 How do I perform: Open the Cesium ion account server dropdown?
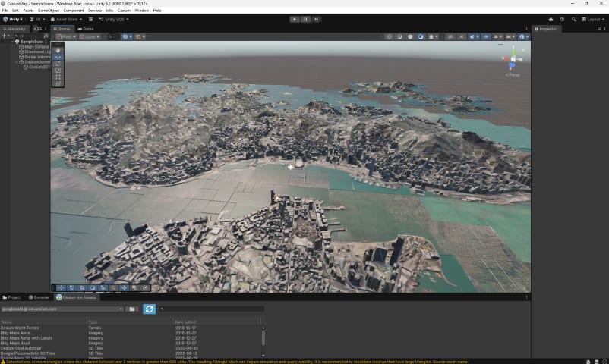62,309
